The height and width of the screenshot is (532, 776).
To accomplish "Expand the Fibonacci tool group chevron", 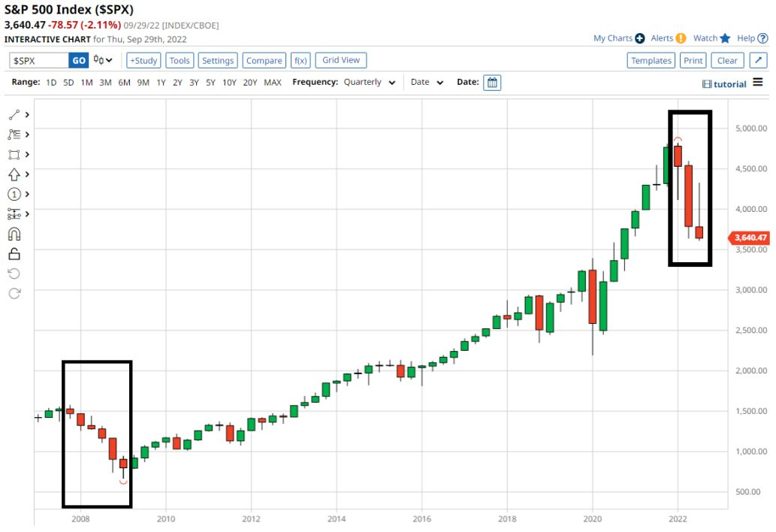I will (27, 214).
